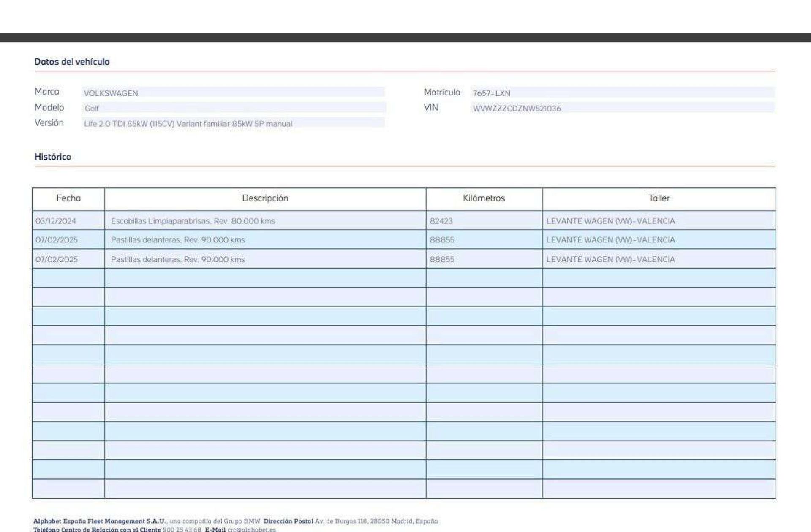This screenshot has width=811, height=532.
Task: Open the crc@alphabet.es email link
Action: 252,529
